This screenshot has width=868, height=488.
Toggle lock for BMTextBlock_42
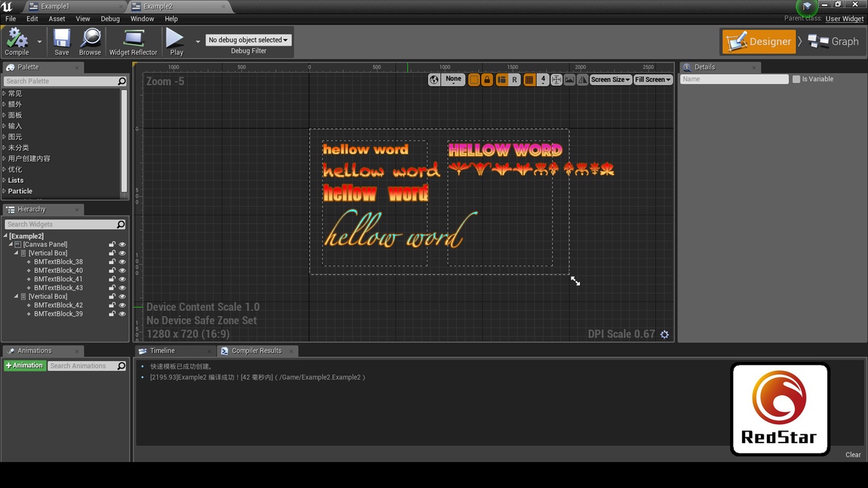(x=112, y=305)
